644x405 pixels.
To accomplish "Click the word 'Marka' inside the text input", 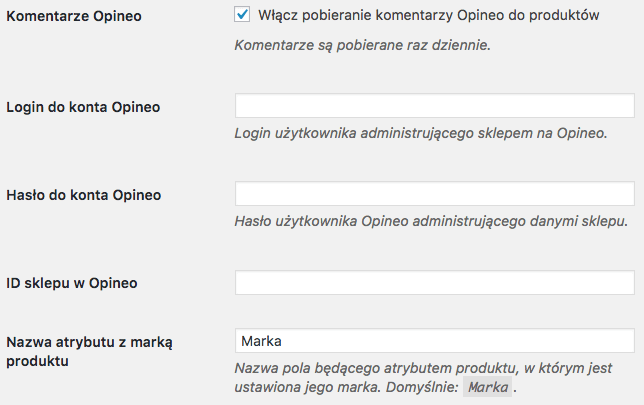I will pyautogui.click(x=262, y=342).
